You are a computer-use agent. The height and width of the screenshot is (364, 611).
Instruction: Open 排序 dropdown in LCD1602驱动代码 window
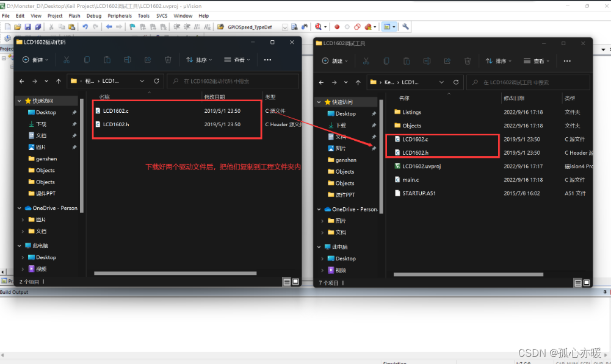pos(199,60)
